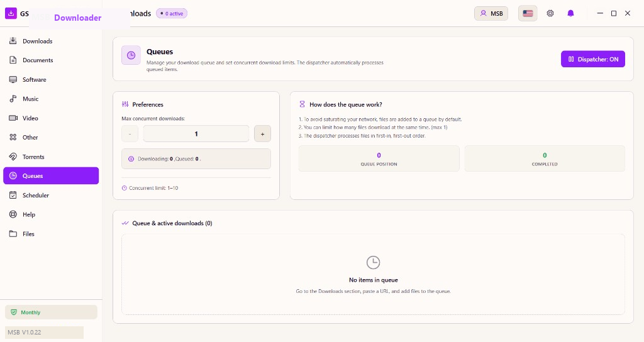Click the Monthly subscription badge

point(51,312)
